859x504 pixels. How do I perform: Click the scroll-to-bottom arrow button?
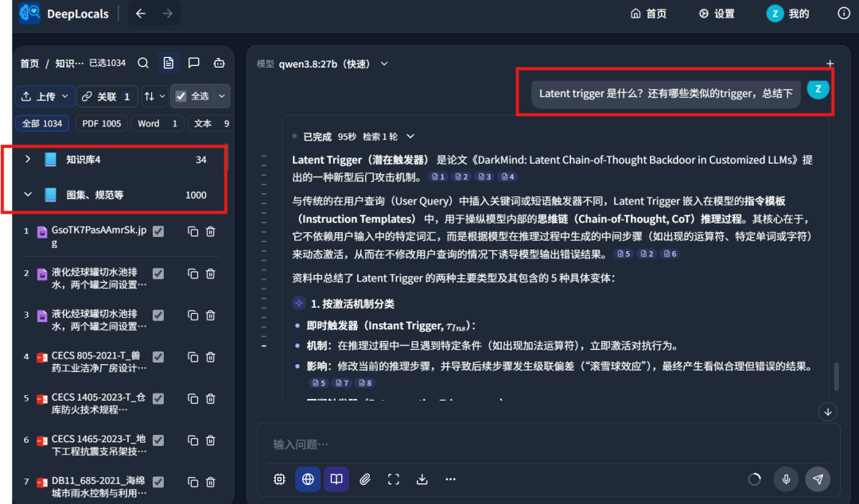828,412
